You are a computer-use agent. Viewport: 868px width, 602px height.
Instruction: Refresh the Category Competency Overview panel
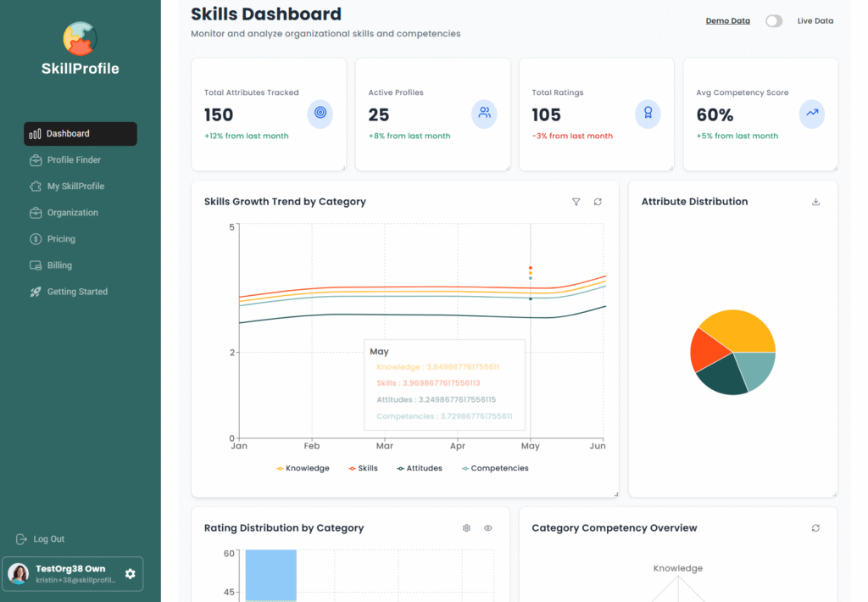[815, 528]
